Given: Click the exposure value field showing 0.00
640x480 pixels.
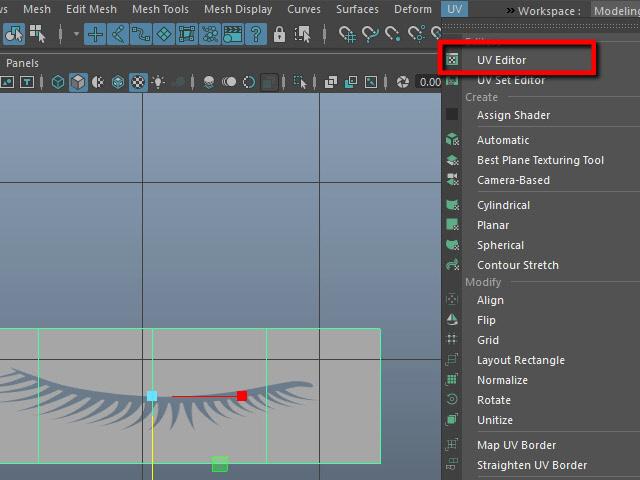Looking at the screenshot, I should tap(430, 82).
